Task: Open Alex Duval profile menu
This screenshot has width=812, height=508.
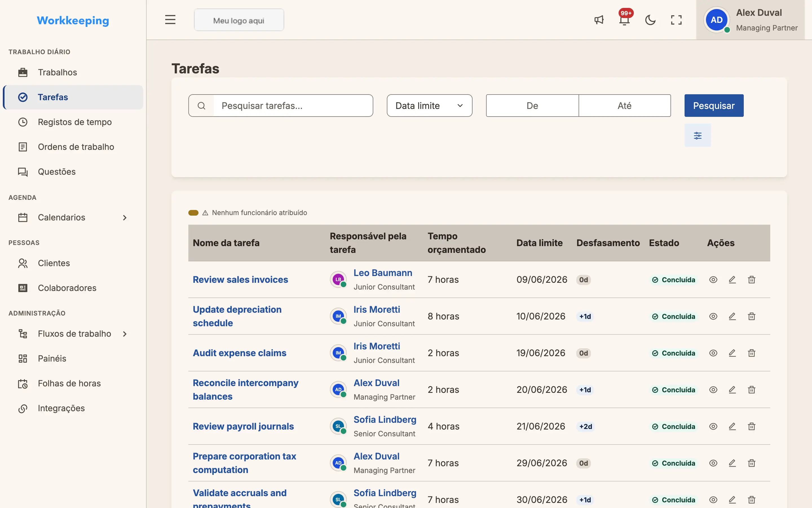Action: coord(750,20)
